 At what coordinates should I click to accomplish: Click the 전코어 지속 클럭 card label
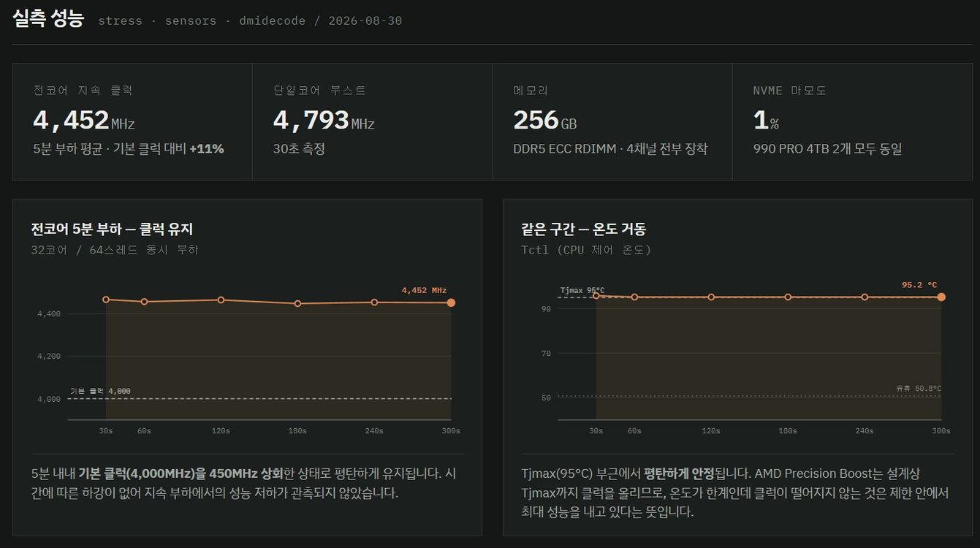[83, 91]
